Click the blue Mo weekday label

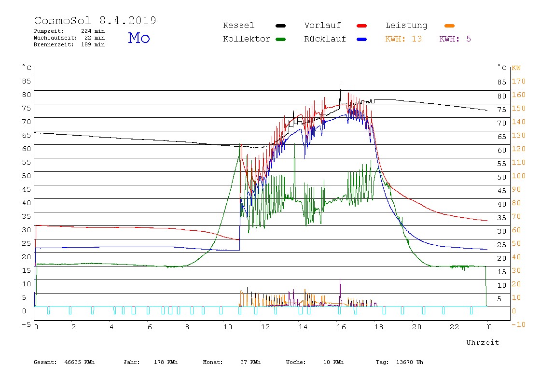(139, 38)
